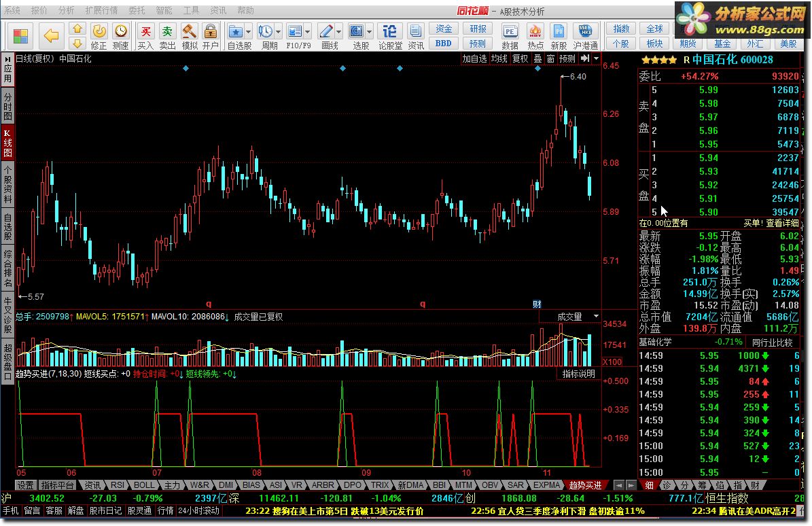Click the 周期 period clock icon
This screenshot has height=526, width=812.
(266, 36)
